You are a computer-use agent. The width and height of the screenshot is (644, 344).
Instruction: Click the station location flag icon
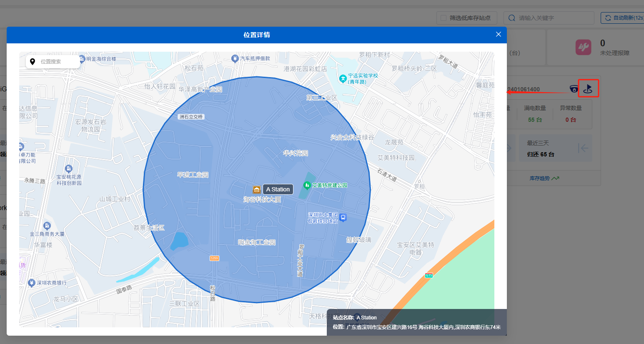click(x=588, y=88)
